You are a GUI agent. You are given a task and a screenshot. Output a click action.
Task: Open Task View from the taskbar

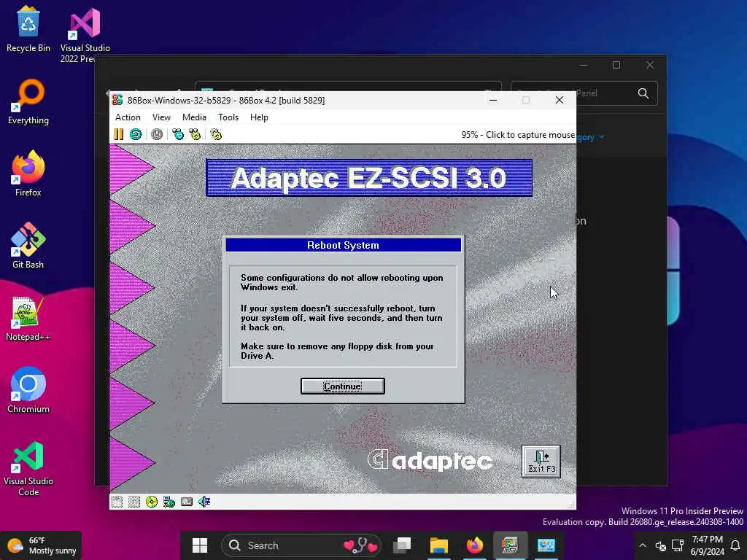click(403, 545)
